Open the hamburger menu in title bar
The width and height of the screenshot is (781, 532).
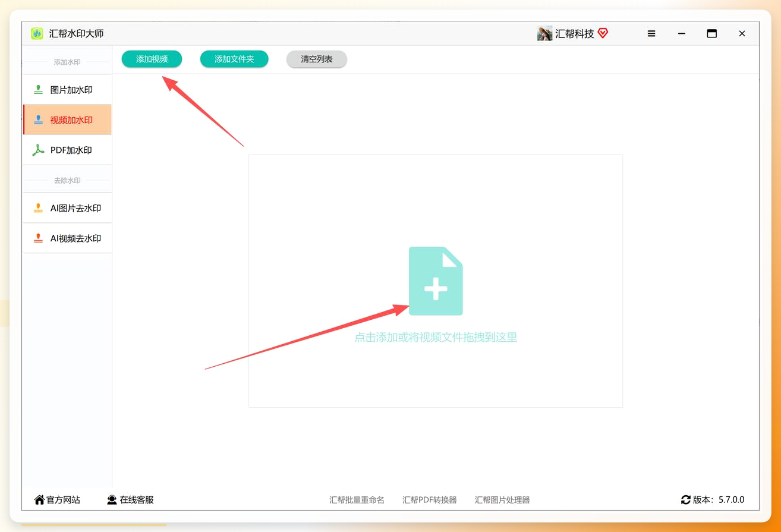click(x=651, y=34)
